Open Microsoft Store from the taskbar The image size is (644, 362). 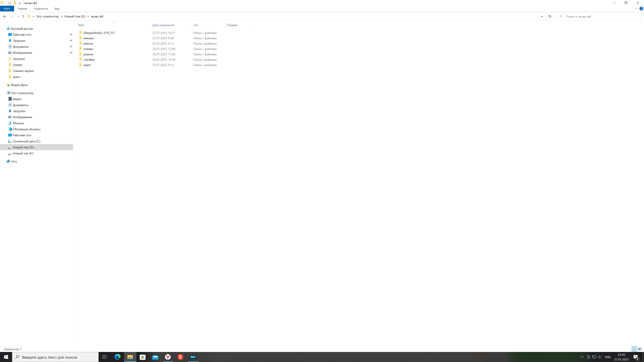(143, 357)
